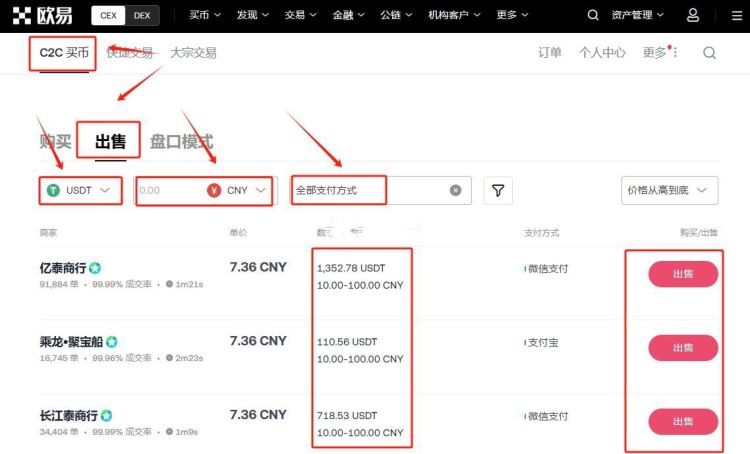Switch to CEX mode toggle
This screenshot has width=750, height=454.
[x=109, y=15]
